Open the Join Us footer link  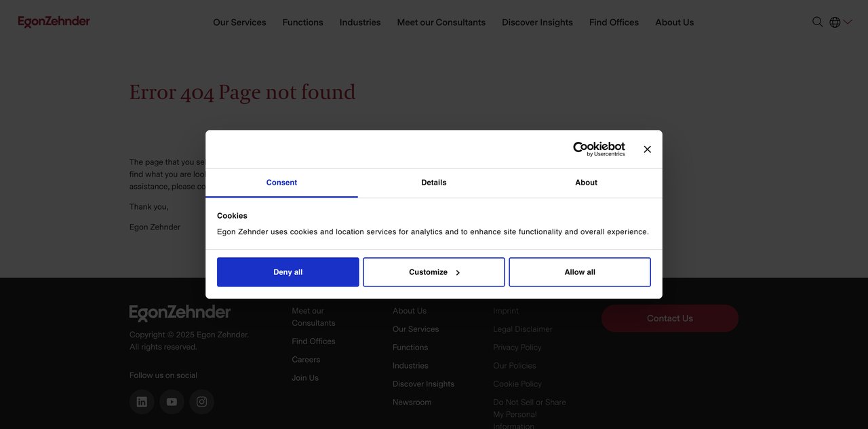pos(305,378)
